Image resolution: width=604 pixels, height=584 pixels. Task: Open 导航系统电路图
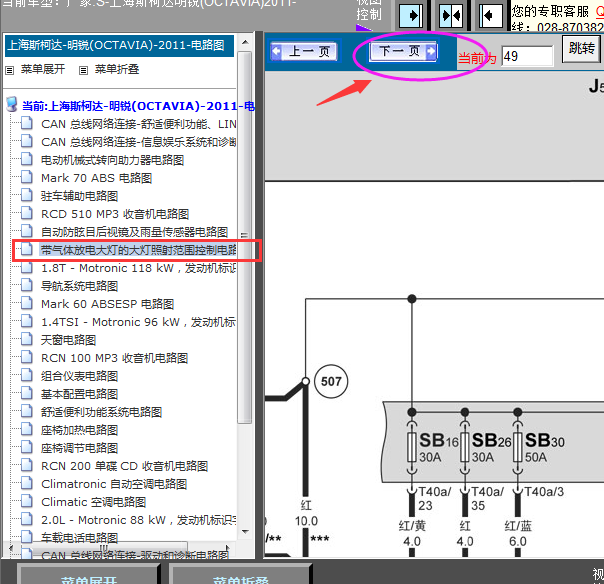[x=79, y=286]
